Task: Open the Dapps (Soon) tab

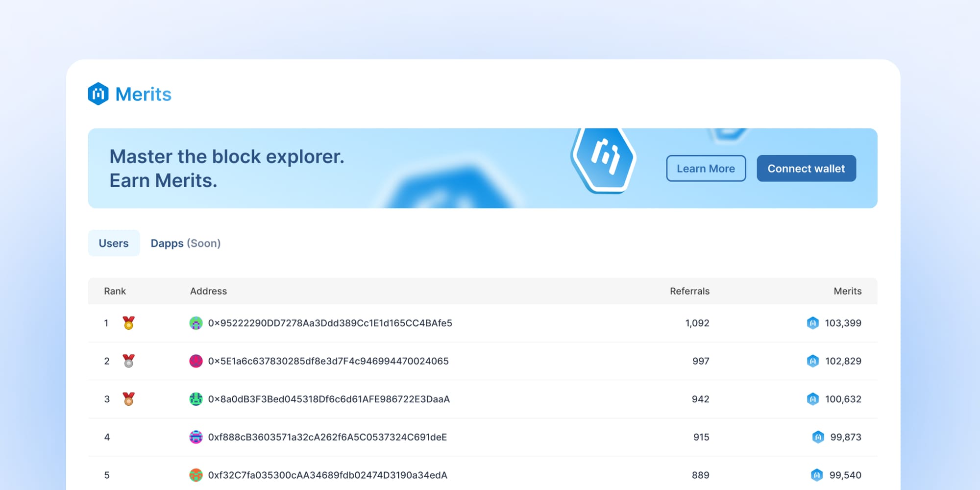Action: (x=186, y=243)
